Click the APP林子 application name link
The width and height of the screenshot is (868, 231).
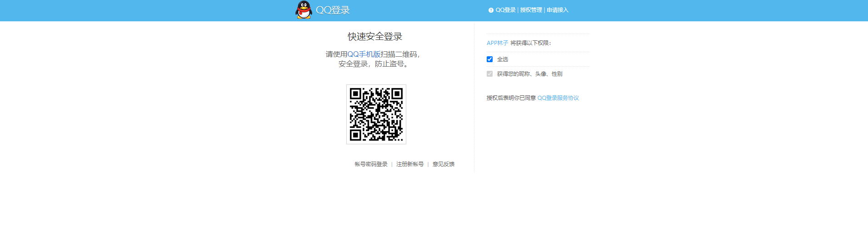497,43
